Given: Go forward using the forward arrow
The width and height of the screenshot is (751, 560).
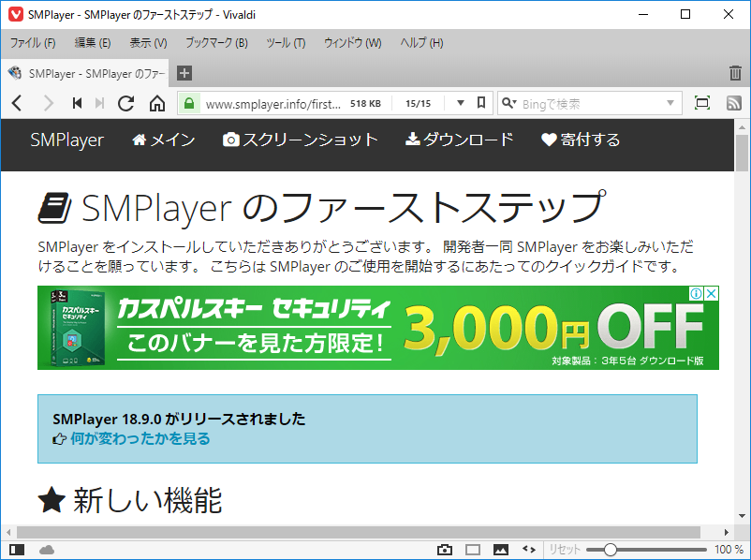Looking at the screenshot, I should coord(49,103).
